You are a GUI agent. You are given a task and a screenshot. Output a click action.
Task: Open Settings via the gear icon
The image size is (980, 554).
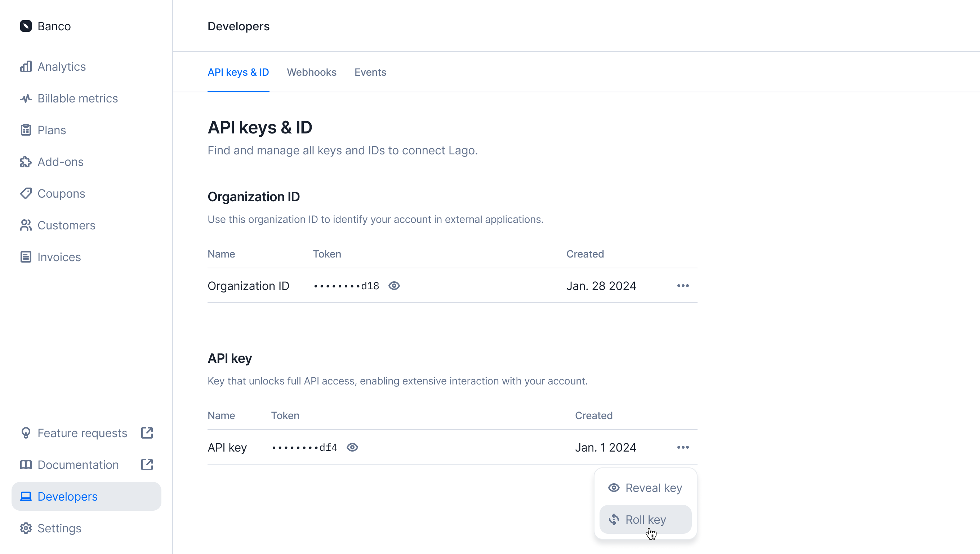(x=26, y=528)
